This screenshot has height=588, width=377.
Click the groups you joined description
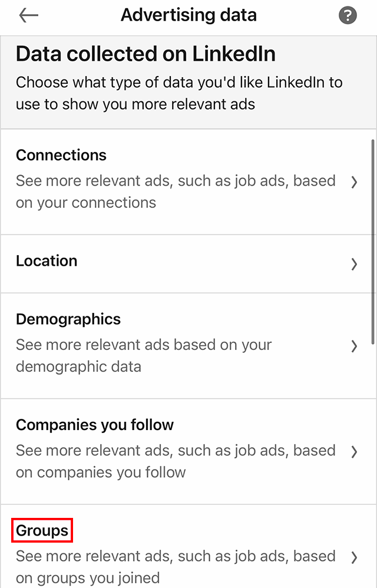coord(176,567)
